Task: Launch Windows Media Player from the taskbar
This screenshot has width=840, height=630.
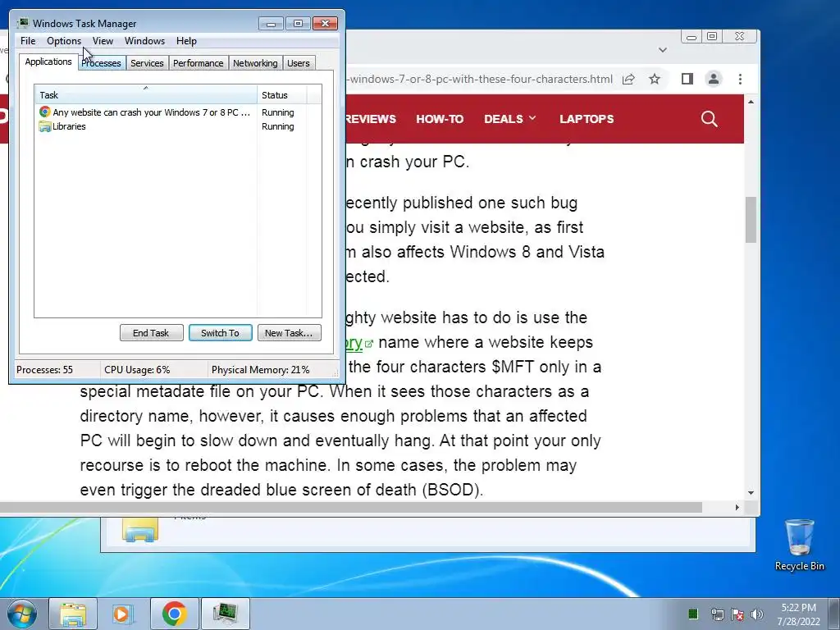Action: [122, 614]
